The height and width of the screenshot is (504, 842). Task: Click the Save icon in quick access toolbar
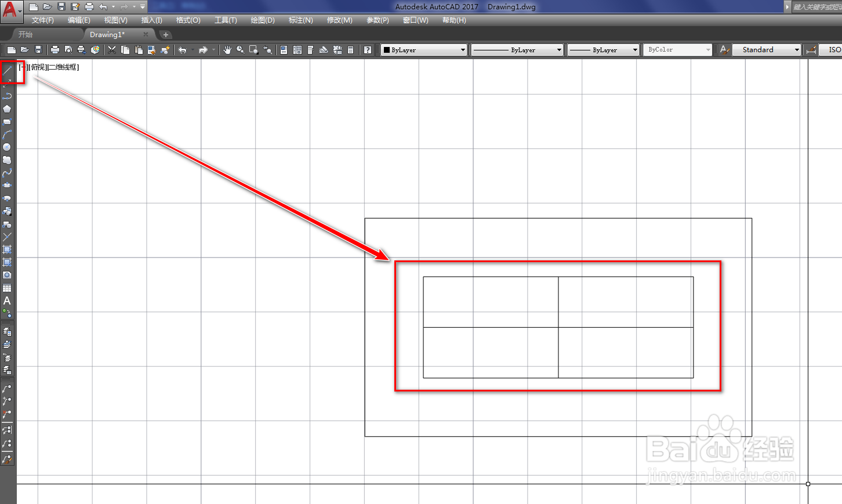point(61,7)
